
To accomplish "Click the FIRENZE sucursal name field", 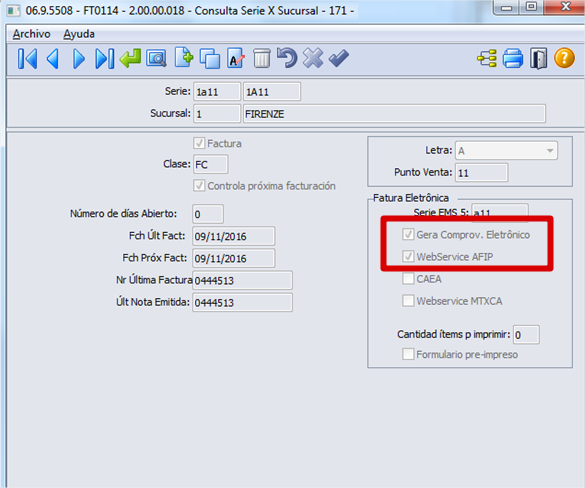I will 394,114.
